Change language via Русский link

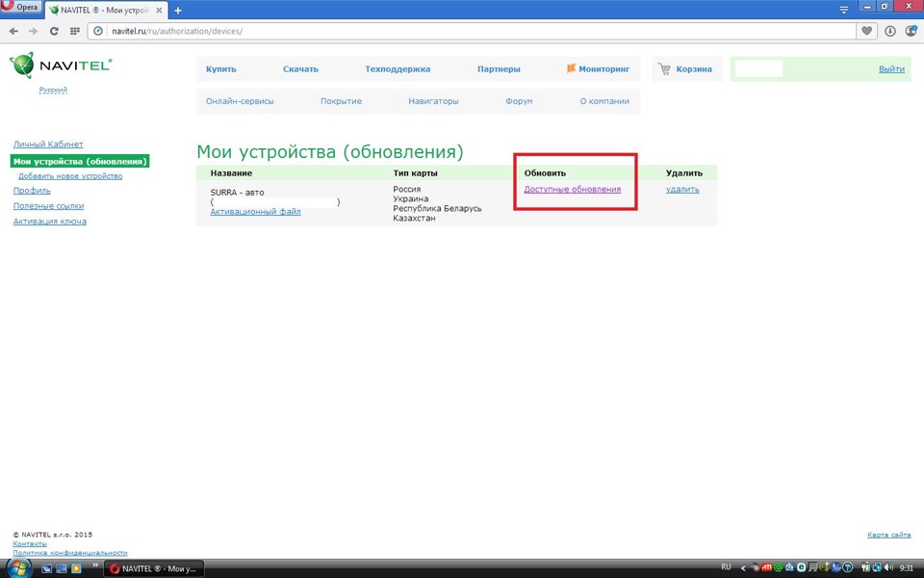(x=53, y=90)
